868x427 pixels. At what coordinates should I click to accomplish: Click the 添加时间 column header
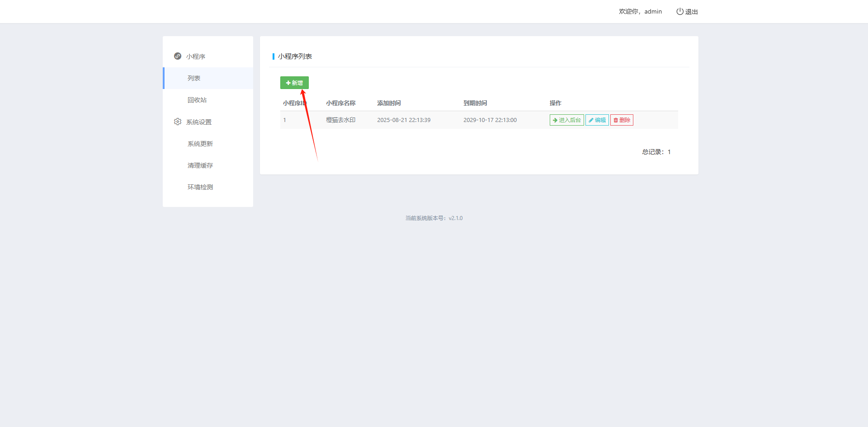pos(389,103)
